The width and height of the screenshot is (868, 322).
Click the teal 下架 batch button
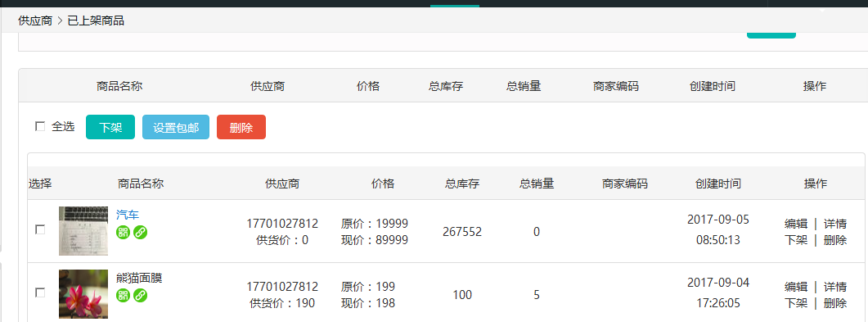click(110, 127)
